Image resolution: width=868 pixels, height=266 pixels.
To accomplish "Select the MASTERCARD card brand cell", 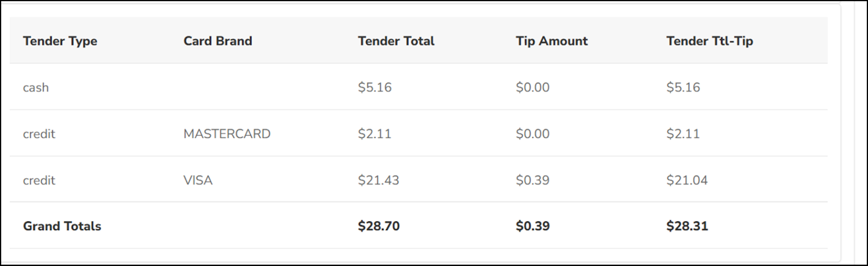I will coord(227,134).
